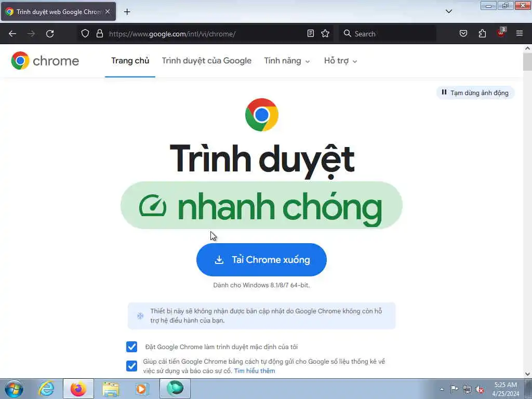Expand the Hỗ trợ dropdown menu
532x399 pixels.
340,61
